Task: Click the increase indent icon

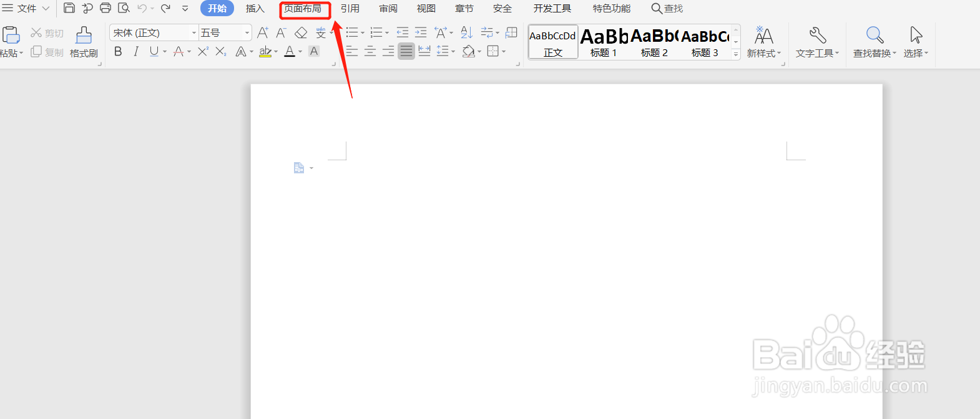Action: pyautogui.click(x=421, y=32)
